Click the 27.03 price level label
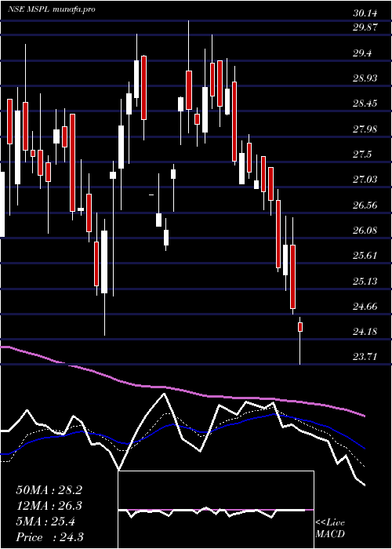 [365, 180]
